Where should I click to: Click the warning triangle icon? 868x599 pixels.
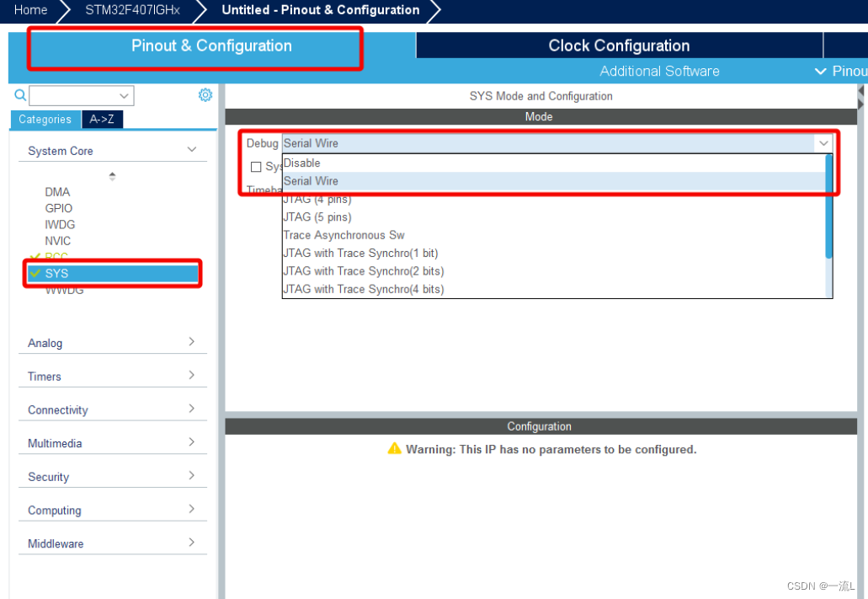coord(394,448)
